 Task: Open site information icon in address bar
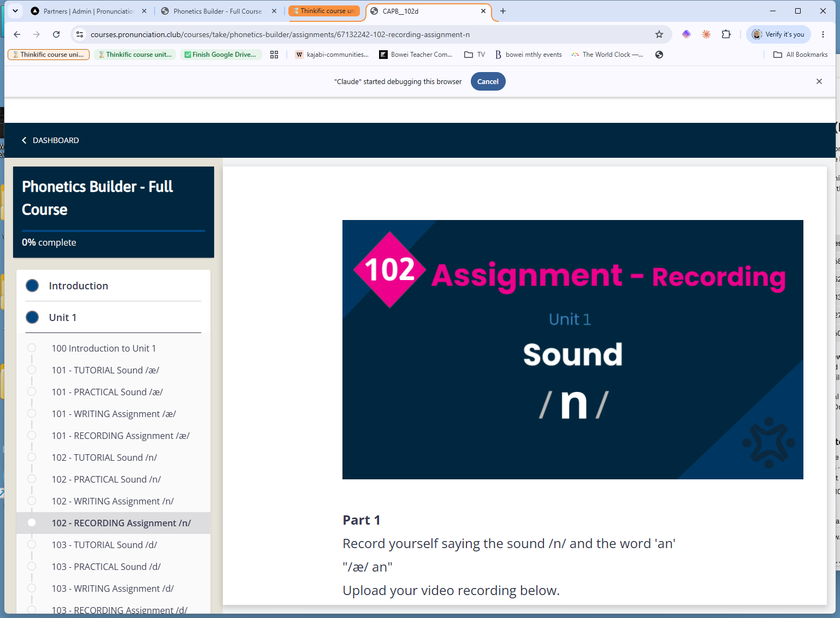pos(80,34)
